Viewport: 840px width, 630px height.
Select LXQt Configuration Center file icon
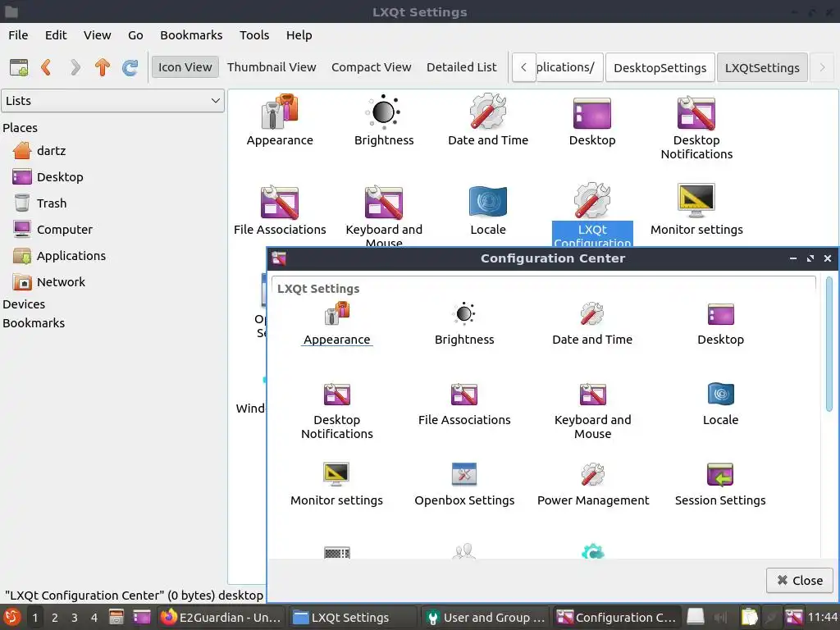(592, 214)
